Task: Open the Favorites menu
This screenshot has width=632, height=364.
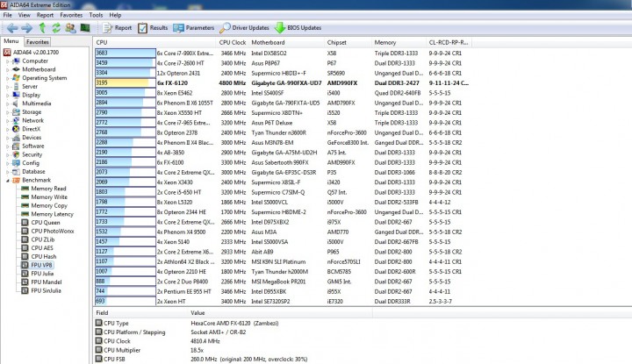Action: [71, 15]
